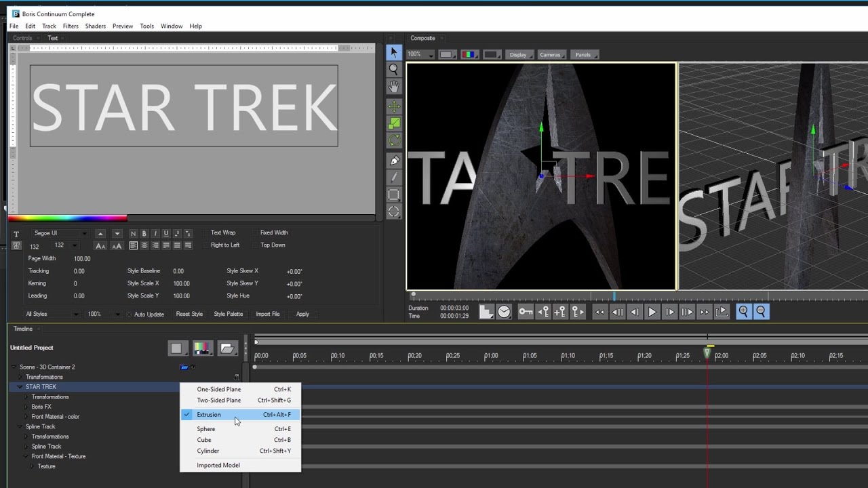The height and width of the screenshot is (488, 868).
Task: Click the Tracking value field
Action: pyautogui.click(x=79, y=271)
